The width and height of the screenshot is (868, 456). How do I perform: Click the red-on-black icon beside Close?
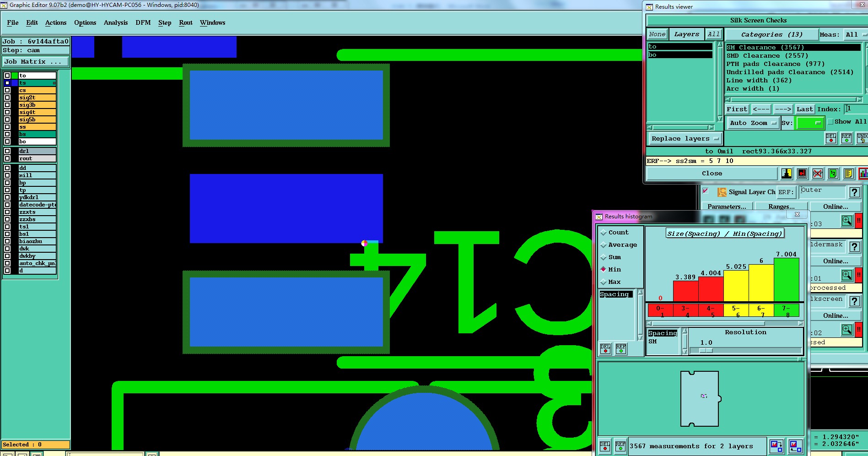pos(802,173)
